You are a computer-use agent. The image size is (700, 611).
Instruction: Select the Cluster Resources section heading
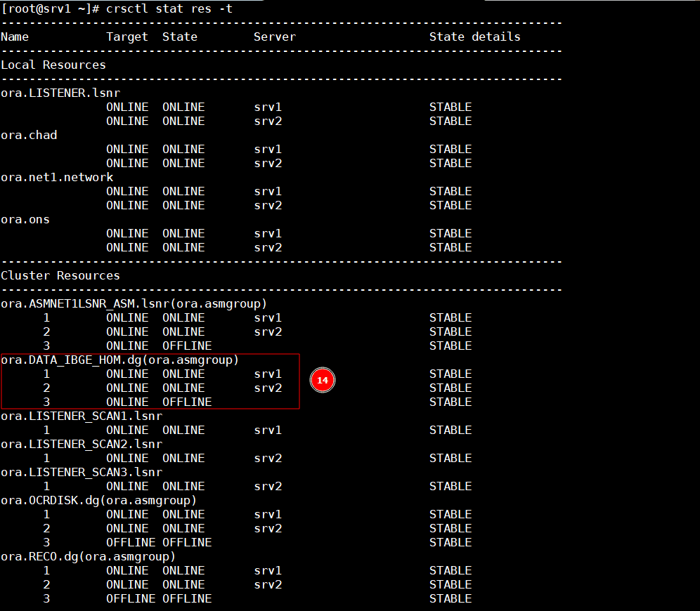point(60,275)
